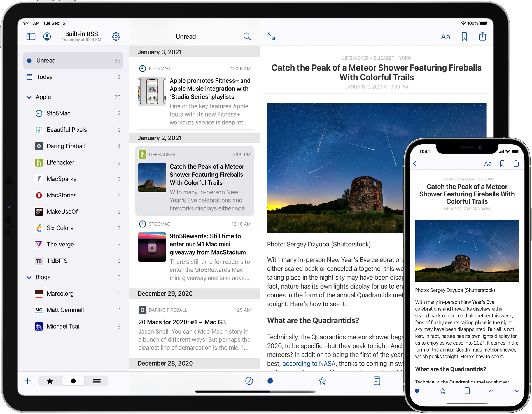Open the share sheet on iPad
This screenshot has height=414, width=532.
(482, 36)
